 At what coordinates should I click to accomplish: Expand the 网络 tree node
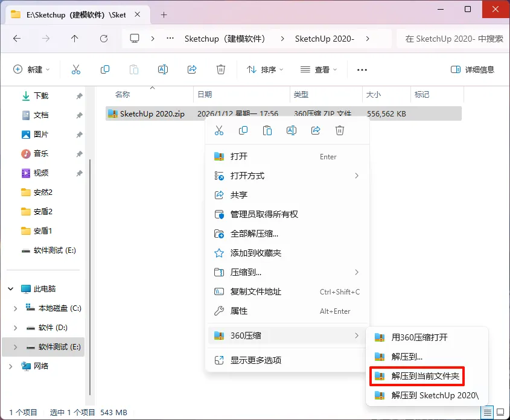tap(11, 366)
